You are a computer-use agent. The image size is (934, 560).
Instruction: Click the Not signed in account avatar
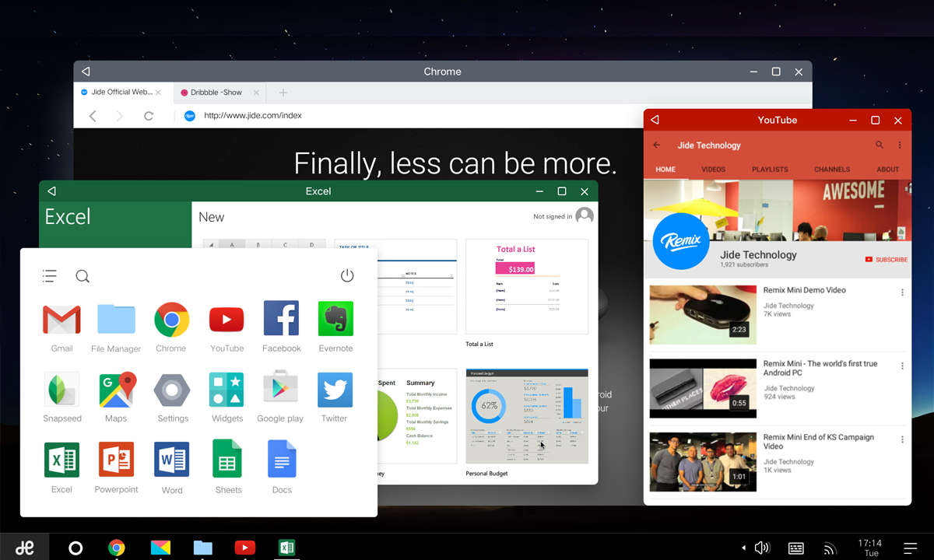(x=585, y=216)
